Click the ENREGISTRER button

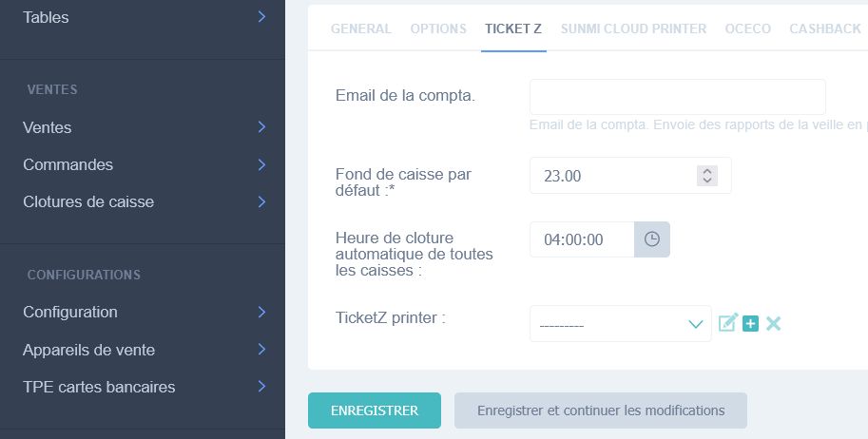375,410
